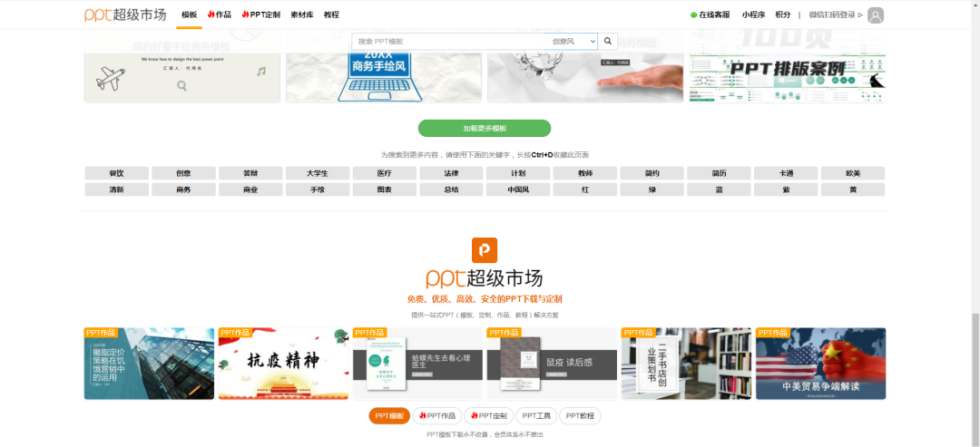Switch to the PPT教程 pill tab
980x447 pixels.
click(x=580, y=416)
